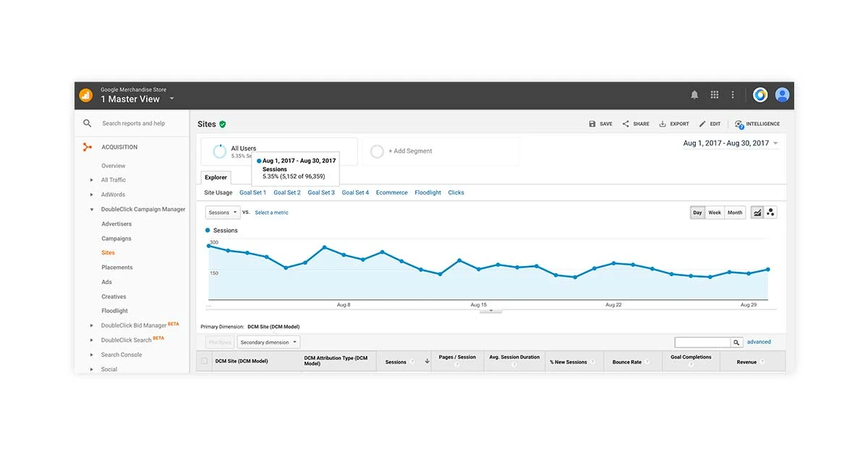This screenshot has width=868, height=454.
Task: Open the Sessions metric selector dropdown
Action: click(x=222, y=212)
